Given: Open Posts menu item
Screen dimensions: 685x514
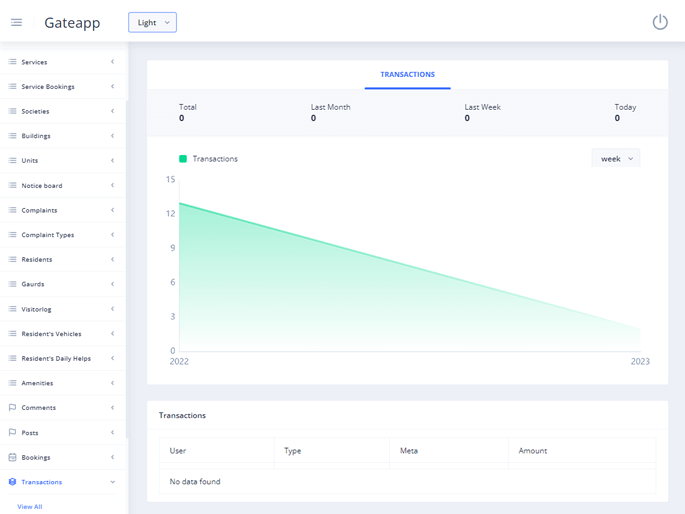Looking at the screenshot, I should tap(63, 432).
